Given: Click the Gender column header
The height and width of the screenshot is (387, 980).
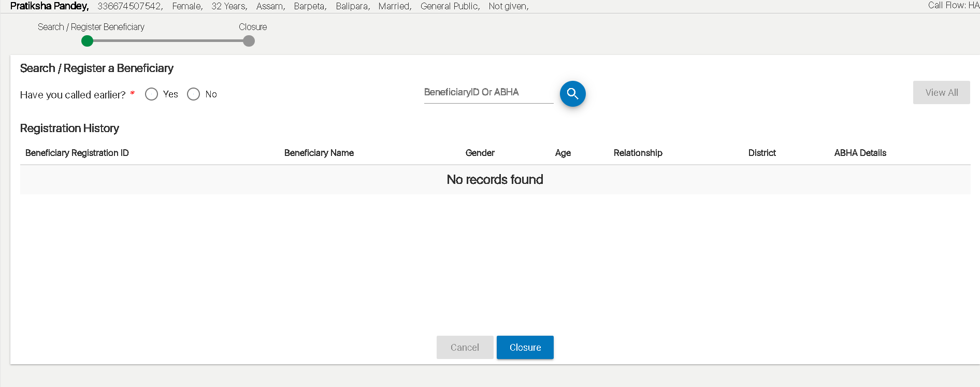Looking at the screenshot, I should click(x=480, y=153).
